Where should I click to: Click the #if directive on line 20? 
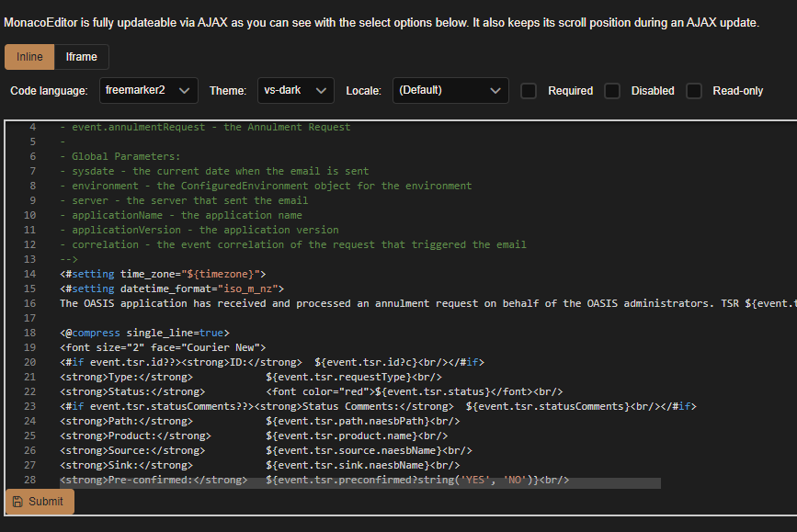point(71,361)
